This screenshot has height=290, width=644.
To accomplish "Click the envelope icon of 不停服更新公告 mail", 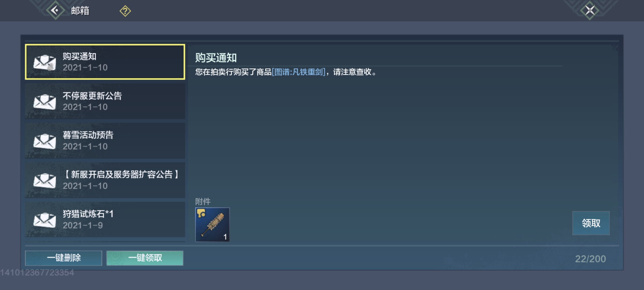I will pyautogui.click(x=45, y=102).
